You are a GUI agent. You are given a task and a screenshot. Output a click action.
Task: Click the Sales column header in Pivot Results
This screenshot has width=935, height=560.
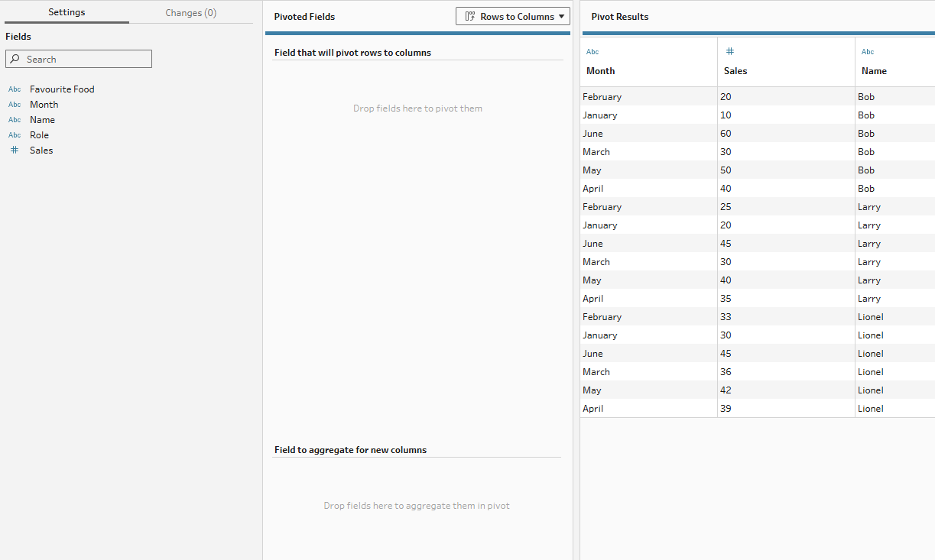735,71
